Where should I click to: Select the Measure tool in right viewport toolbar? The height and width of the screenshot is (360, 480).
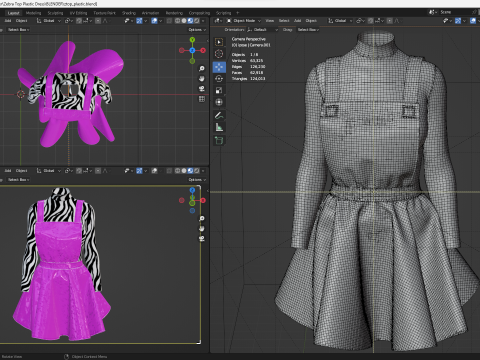tap(219, 127)
